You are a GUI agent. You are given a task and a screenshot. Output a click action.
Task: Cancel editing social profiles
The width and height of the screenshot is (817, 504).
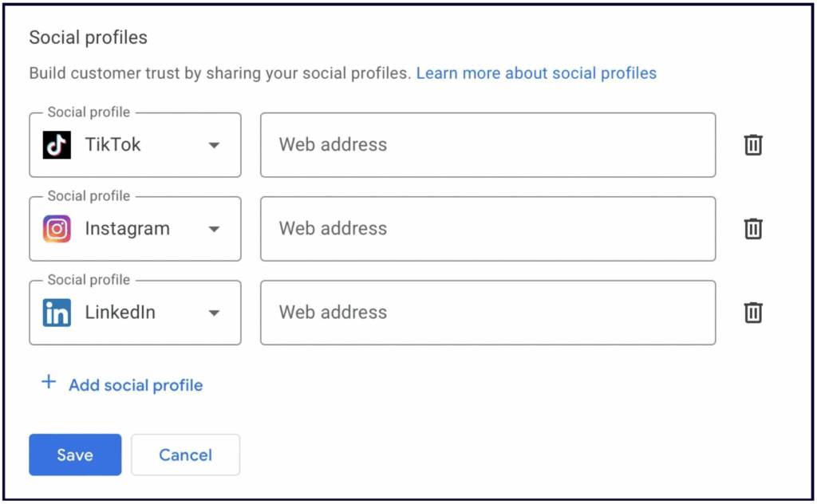(x=185, y=455)
